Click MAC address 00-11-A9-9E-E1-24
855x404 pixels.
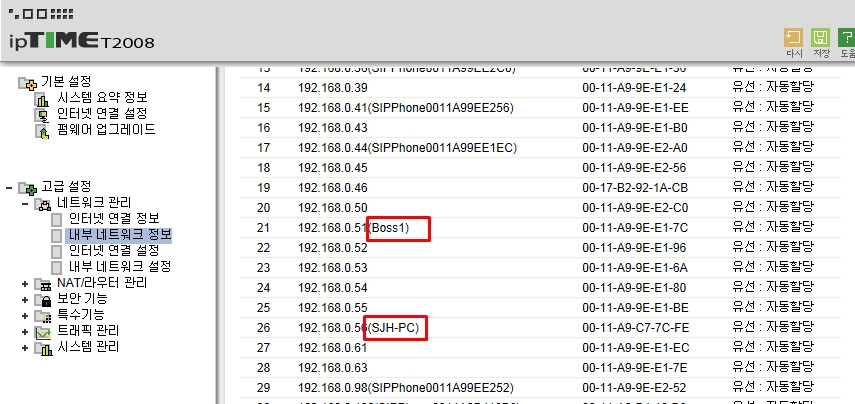point(634,88)
